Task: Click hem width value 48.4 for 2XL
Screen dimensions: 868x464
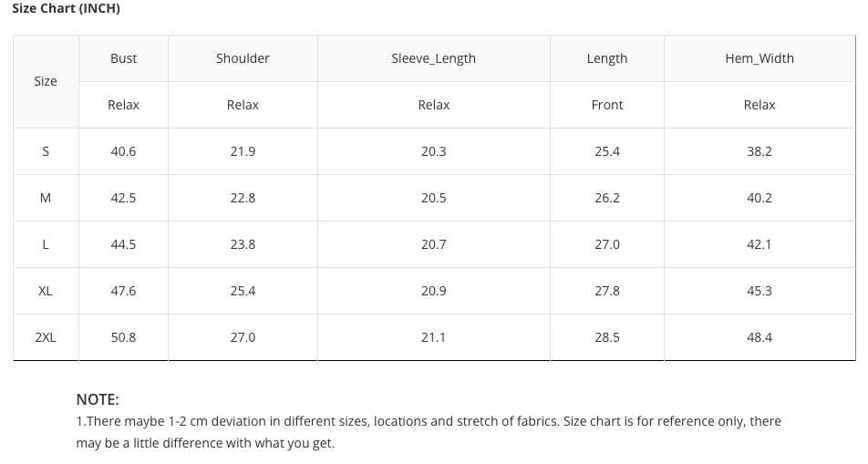Action: [x=759, y=337]
